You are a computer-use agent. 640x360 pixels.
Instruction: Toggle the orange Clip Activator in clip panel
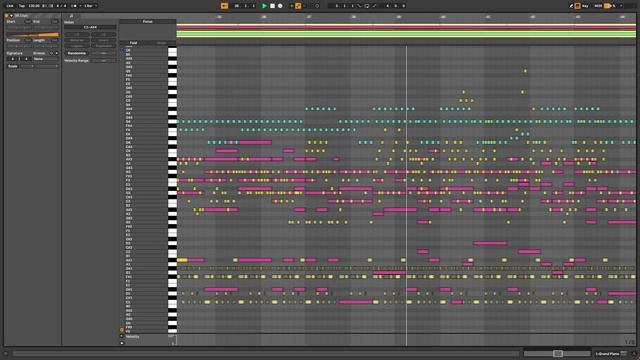7,16
